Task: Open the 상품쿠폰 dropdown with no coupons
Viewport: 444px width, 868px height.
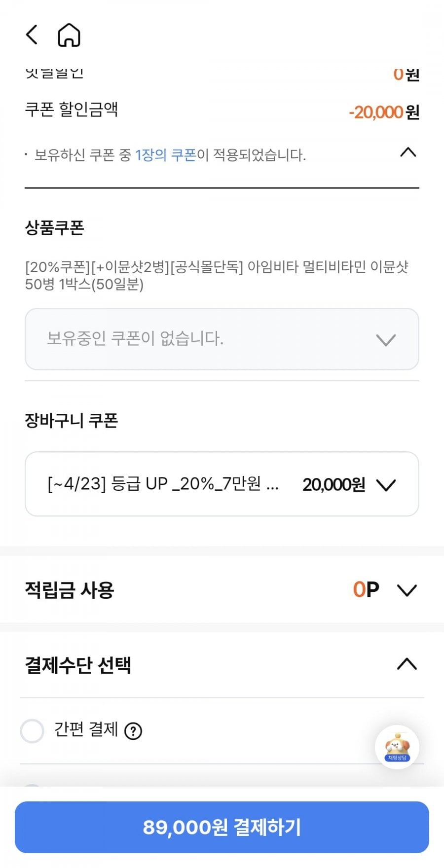Action: [222, 339]
